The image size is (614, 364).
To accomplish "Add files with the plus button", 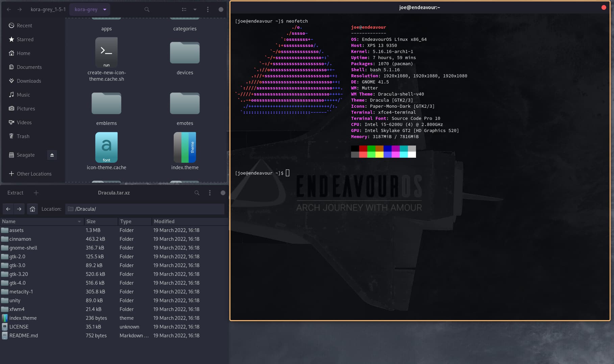I will point(36,193).
